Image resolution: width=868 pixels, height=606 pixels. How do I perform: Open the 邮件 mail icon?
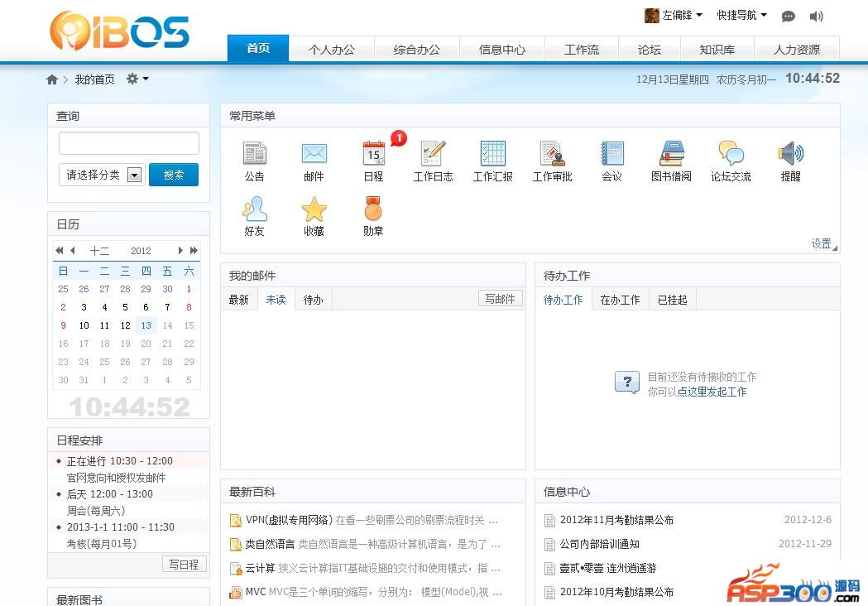click(x=314, y=154)
